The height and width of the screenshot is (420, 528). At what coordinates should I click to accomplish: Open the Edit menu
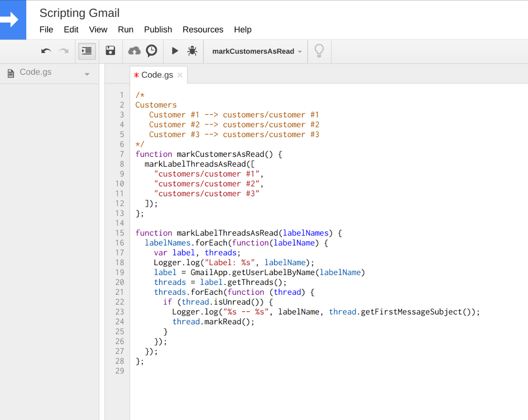pyautogui.click(x=71, y=30)
